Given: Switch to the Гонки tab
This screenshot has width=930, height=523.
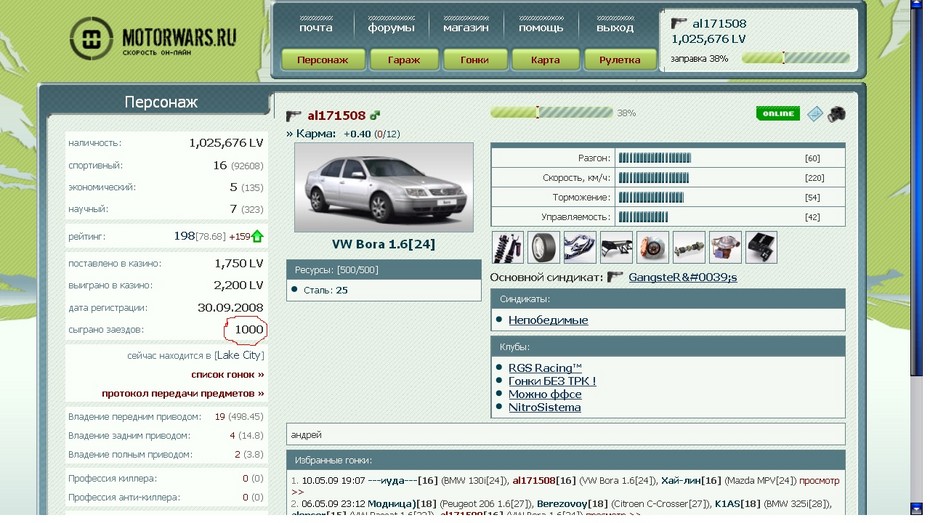Looking at the screenshot, I should point(474,60).
